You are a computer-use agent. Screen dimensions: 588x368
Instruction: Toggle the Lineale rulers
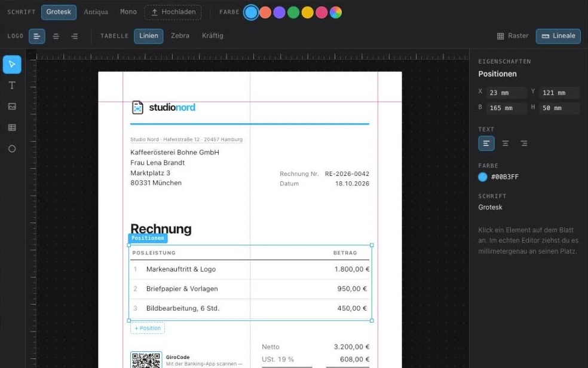tap(558, 36)
